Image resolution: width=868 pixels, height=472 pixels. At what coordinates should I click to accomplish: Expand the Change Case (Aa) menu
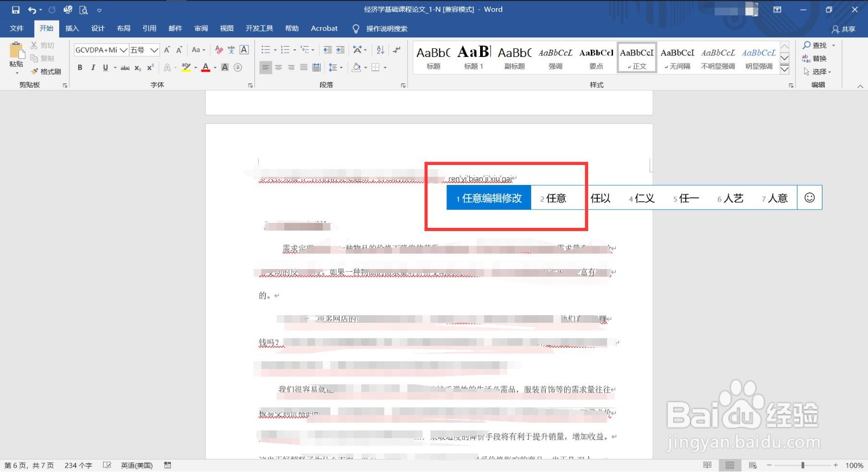[x=198, y=50]
